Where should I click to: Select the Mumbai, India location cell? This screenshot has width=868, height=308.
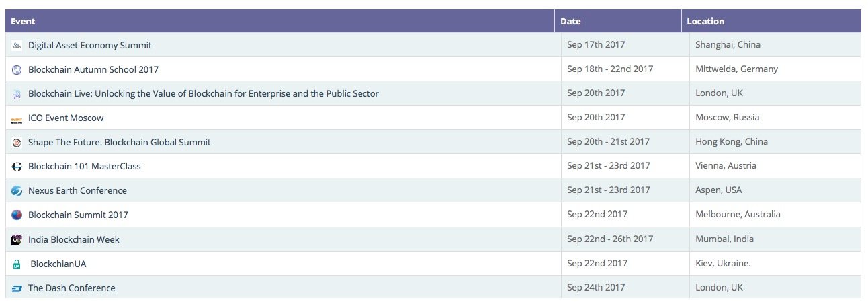724,239
